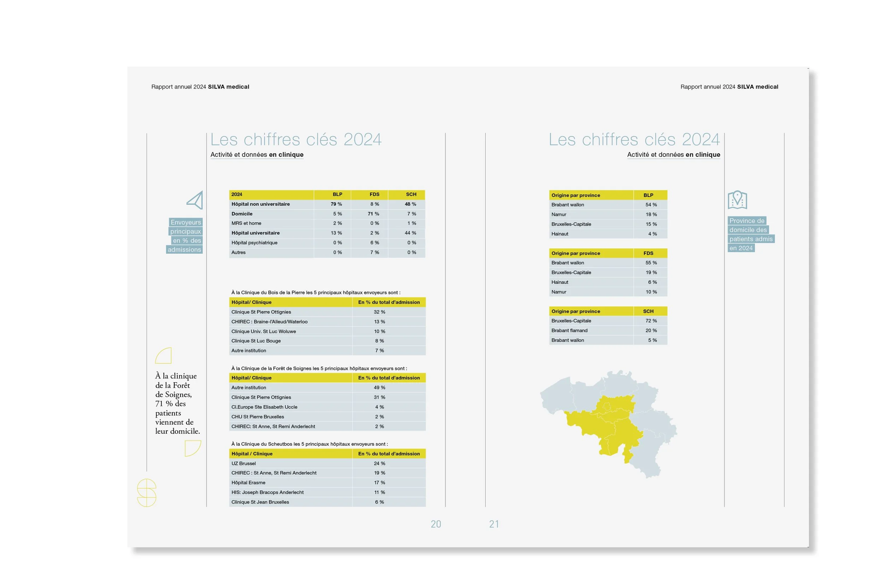The height and width of the screenshot is (588, 883).
Task: Click page number 21
Action: click(494, 524)
